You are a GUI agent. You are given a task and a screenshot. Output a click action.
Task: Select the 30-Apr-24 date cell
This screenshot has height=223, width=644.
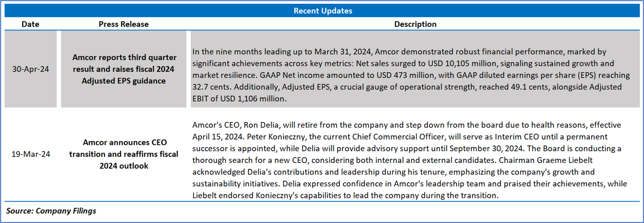point(30,69)
